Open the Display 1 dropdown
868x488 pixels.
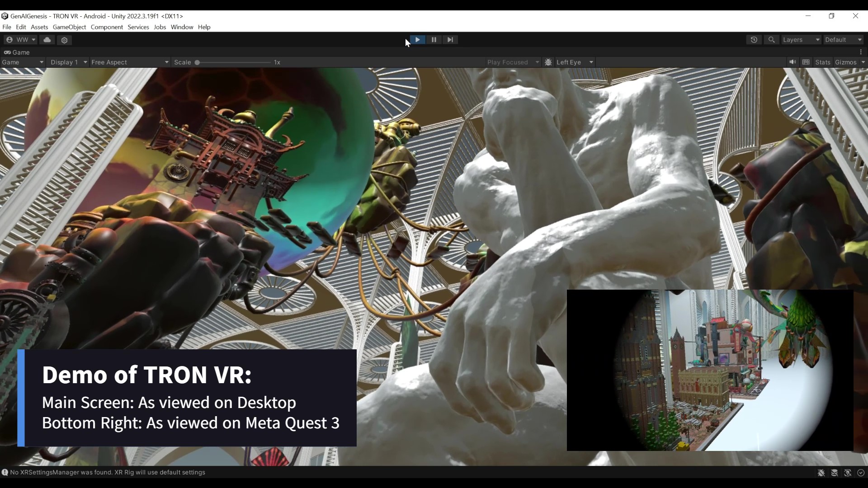(x=68, y=62)
